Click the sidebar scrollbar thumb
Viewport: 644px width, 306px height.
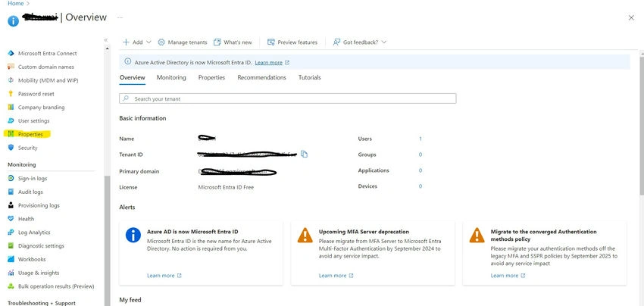click(107, 240)
